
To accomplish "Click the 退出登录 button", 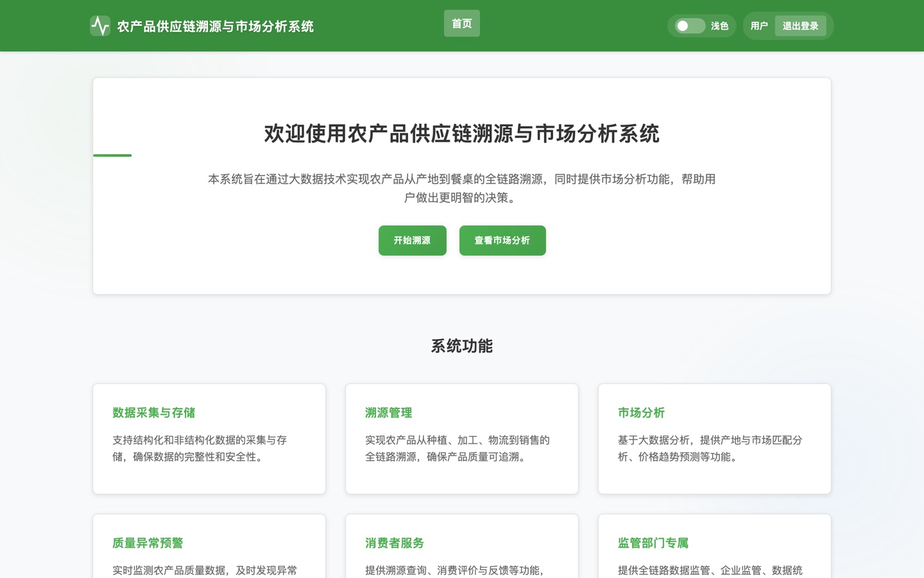I will pyautogui.click(x=800, y=26).
